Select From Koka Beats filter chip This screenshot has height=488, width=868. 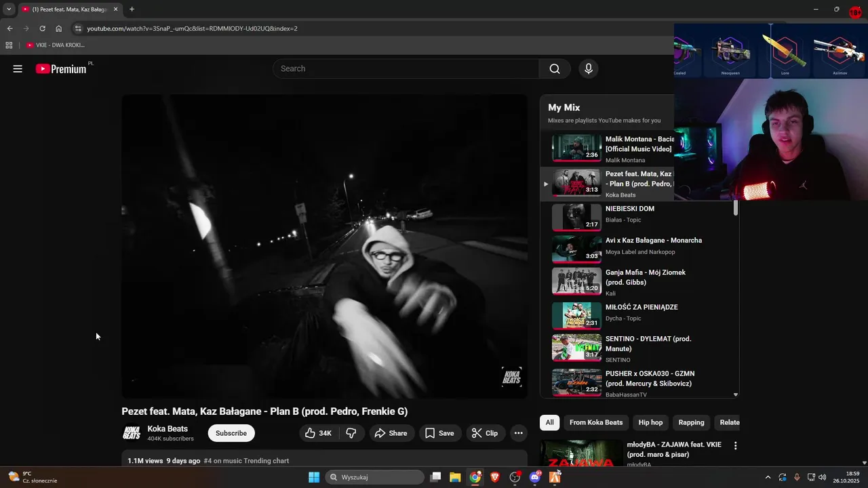point(596,422)
